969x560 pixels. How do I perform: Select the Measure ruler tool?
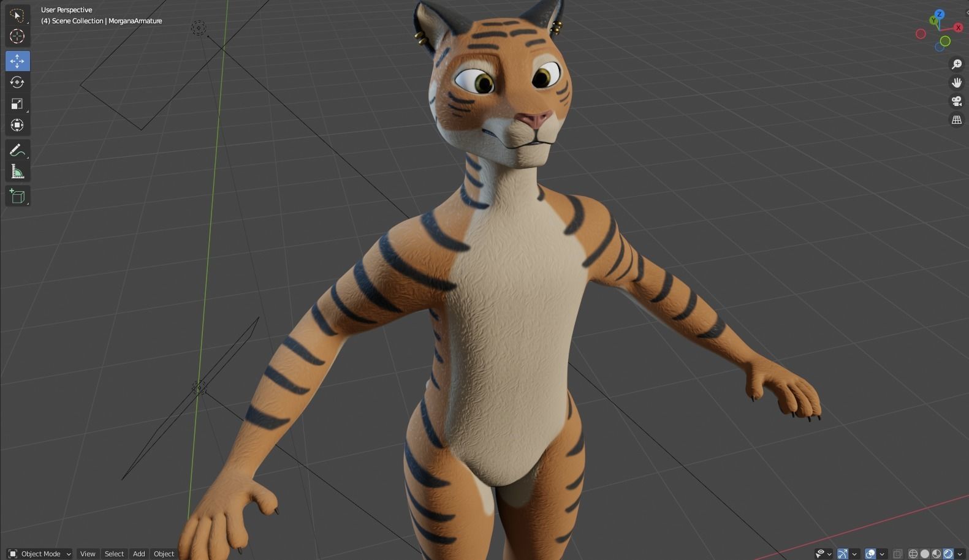point(17,172)
